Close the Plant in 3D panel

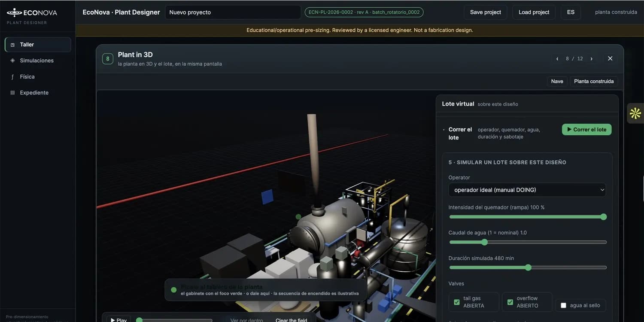610,58
